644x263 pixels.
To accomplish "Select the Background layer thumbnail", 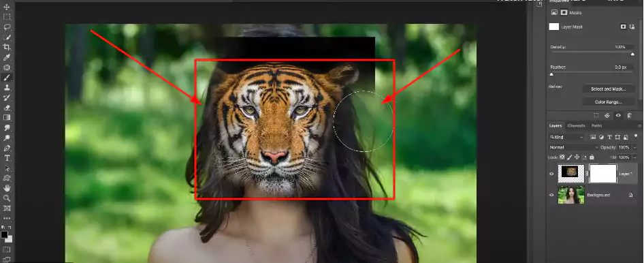I will [x=570, y=195].
